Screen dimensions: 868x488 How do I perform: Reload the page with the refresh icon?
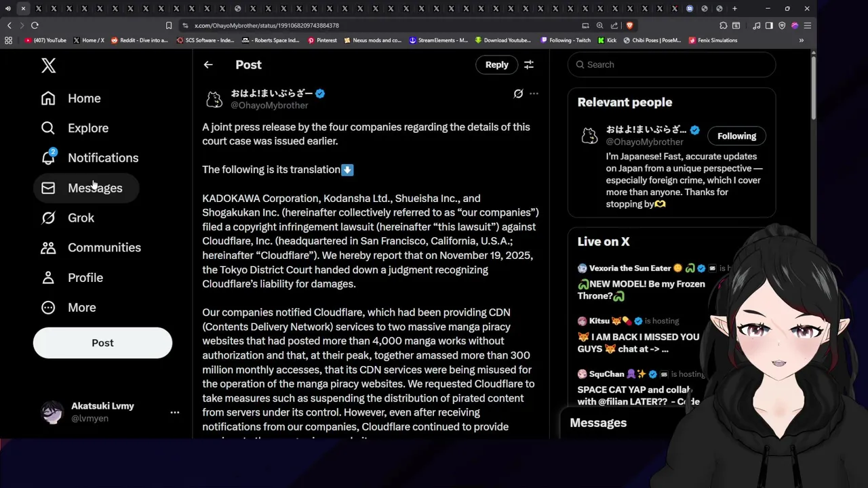pyautogui.click(x=35, y=25)
